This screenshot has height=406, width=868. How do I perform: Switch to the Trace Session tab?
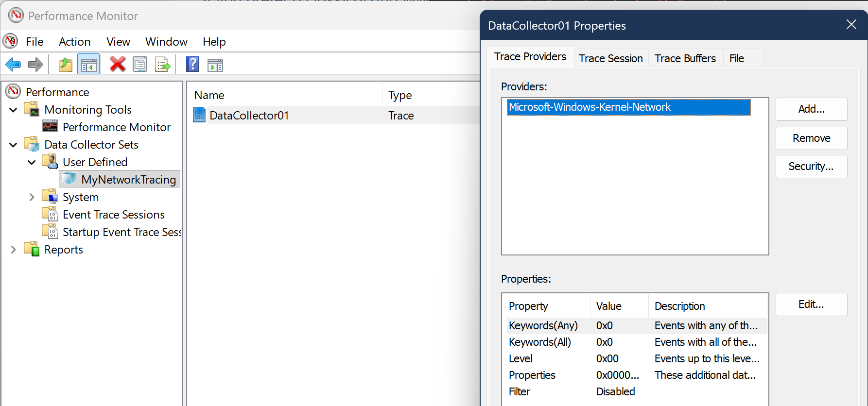610,58
